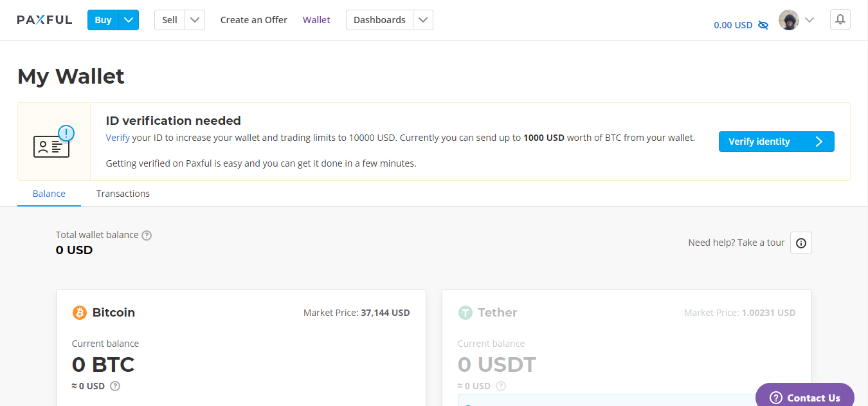Click the Create an Offer link

[x=253, y=20]
